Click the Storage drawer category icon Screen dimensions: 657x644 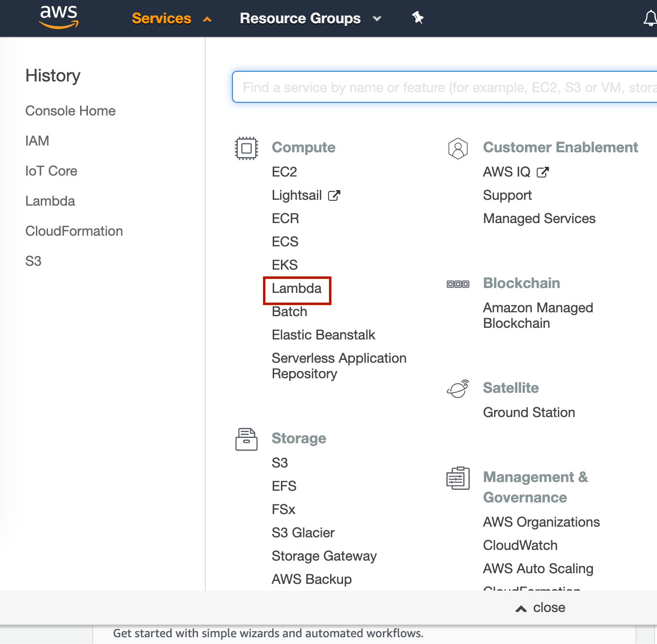pyautogui.click(x=246, y=439)
